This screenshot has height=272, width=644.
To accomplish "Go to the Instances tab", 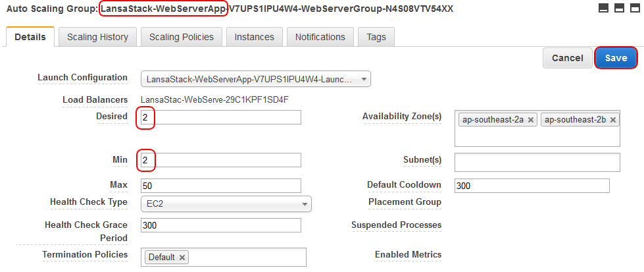I will click(x=254, y=37).
